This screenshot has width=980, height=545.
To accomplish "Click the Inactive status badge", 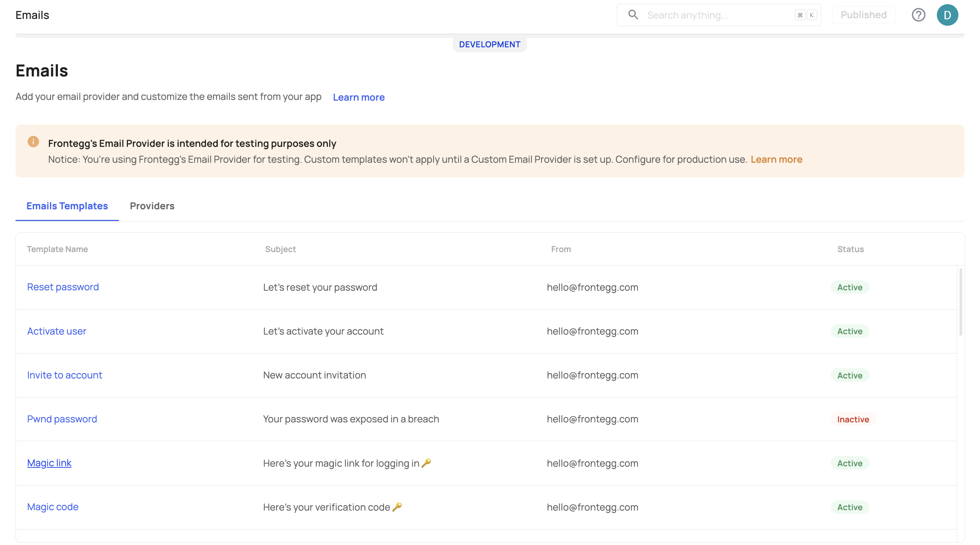I will pyautogui.click(x=852, y=419).
